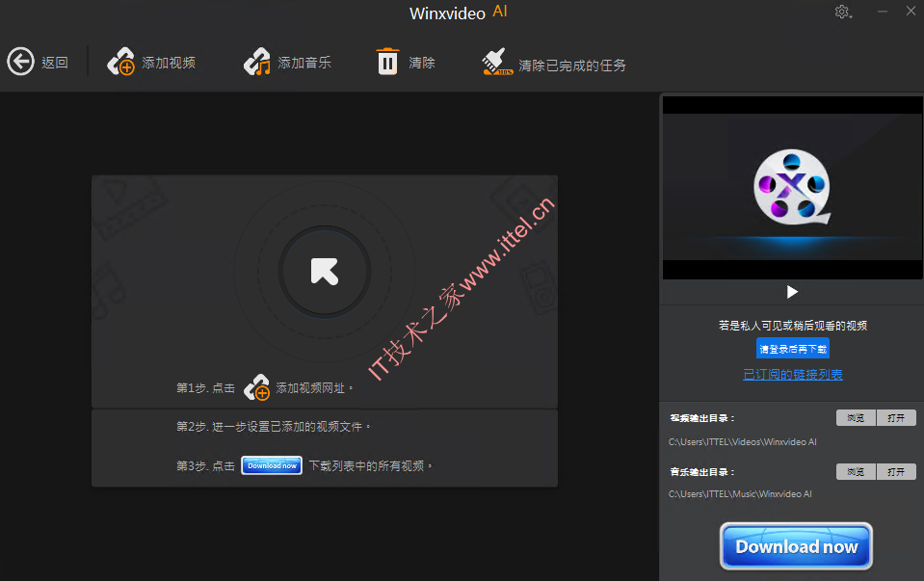Click the 若是私人可见或稍后观看的视频 text
The width and height of the screenshot is (924, 581).
pos(793,326)
